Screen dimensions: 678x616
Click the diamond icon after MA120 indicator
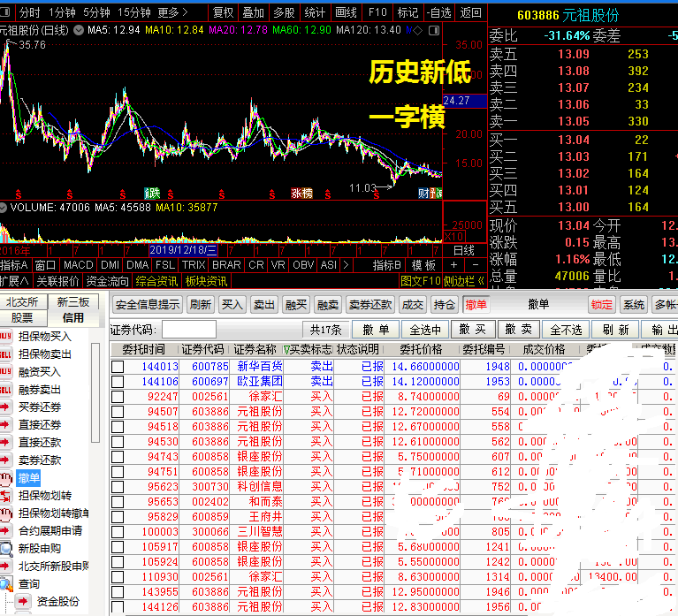417,30
